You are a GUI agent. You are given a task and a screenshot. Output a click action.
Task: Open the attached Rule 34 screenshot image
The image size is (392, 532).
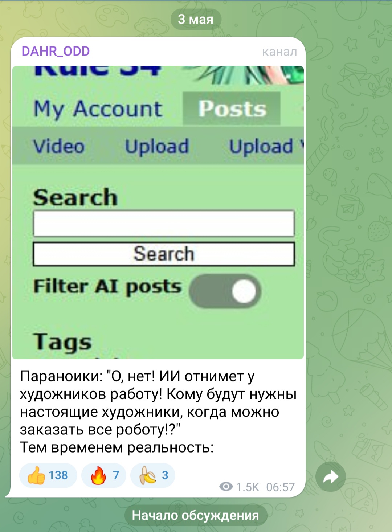pyautogui.click(x=158, y=212)
